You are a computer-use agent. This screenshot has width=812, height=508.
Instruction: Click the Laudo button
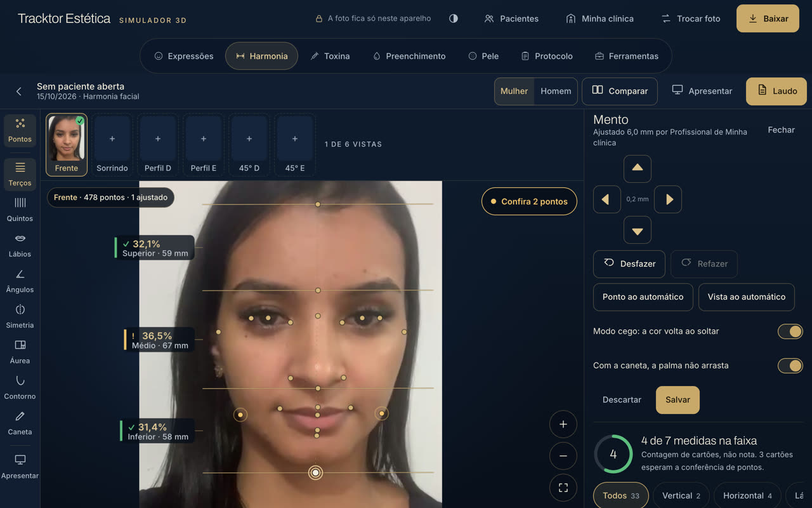(x=776, y=91)
